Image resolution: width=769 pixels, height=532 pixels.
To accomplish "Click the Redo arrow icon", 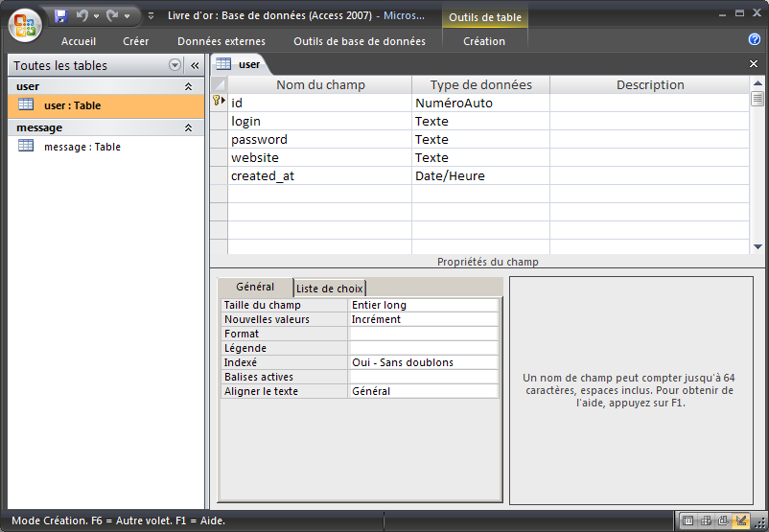I will 112,15.
